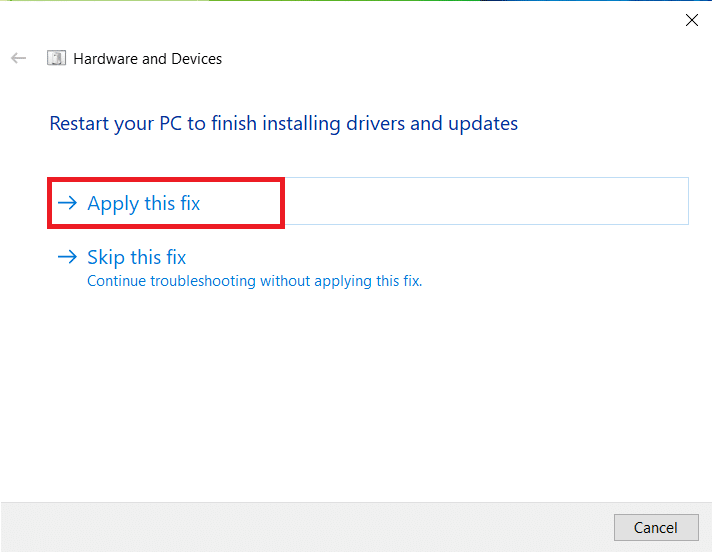Click the Hardware and Devices troubleshooter icon
Image resolution: width=712 pixels, height=552 pixels.
coord(57,59)
